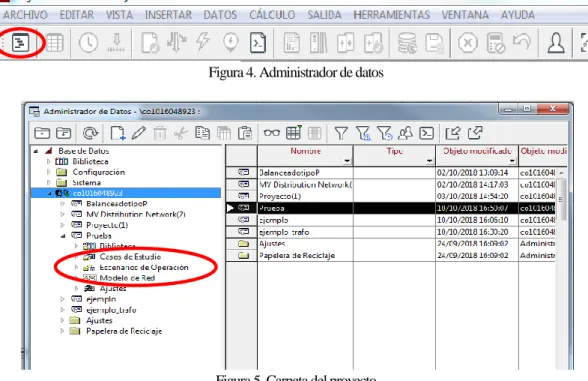
Task: Click the report document icon in main toolbar
Action: 291,42
